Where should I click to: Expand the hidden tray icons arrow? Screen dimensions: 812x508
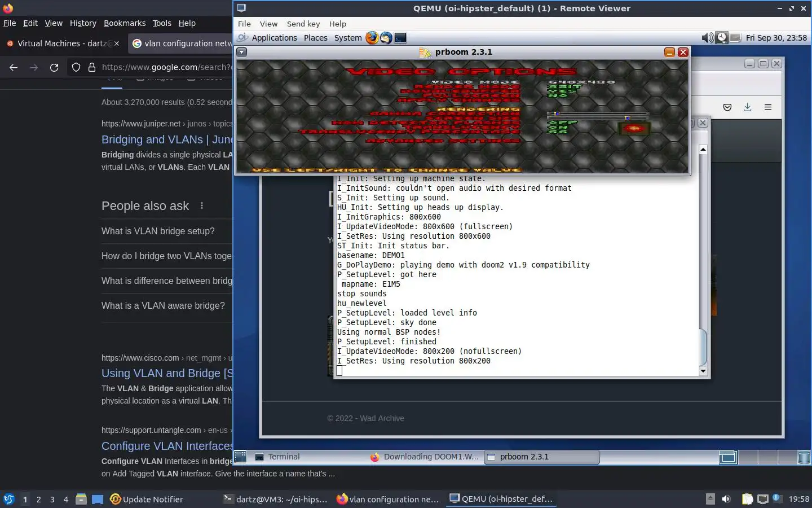(710, 499)
